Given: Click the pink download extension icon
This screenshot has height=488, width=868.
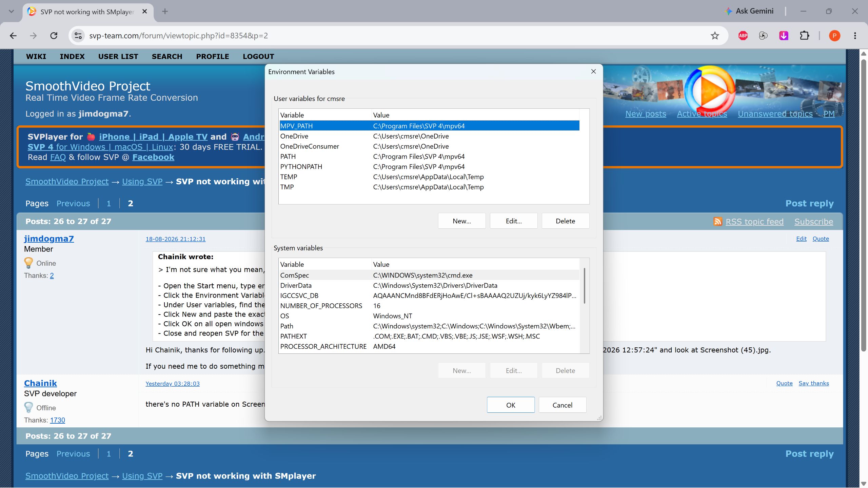Looking at the screenshot, I should pyautogui.click(x=784, y=36).
